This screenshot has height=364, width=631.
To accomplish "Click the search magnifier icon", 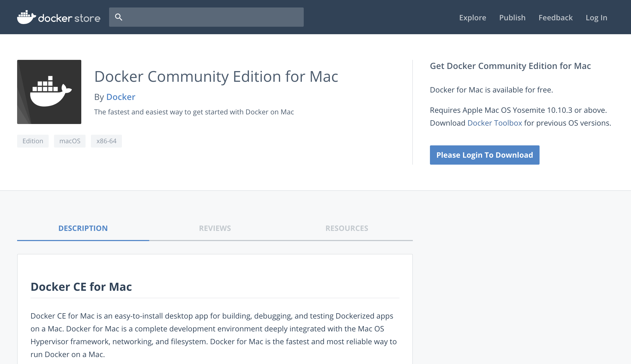I will (x=118, y=17).
